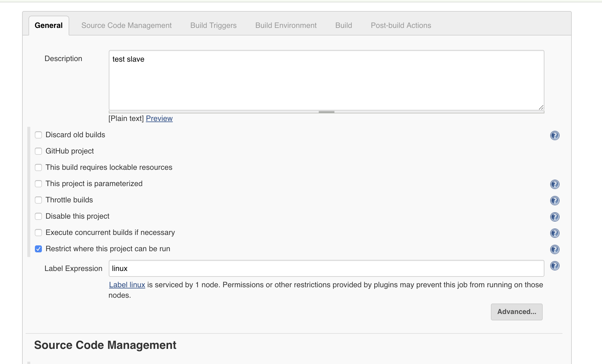Show help for Throttle builds
Image resolution: width=602 pixels, height=364 pixels.
tap(555, 201)
